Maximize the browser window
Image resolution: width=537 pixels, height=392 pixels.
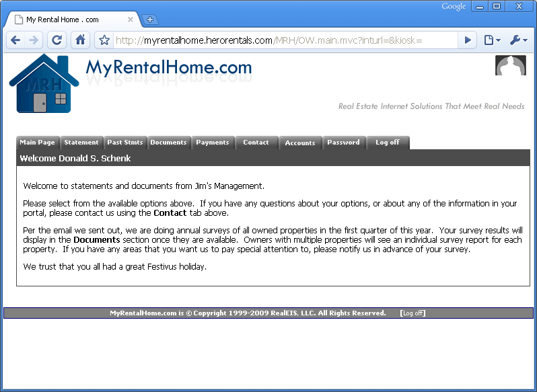pos(496,7)
